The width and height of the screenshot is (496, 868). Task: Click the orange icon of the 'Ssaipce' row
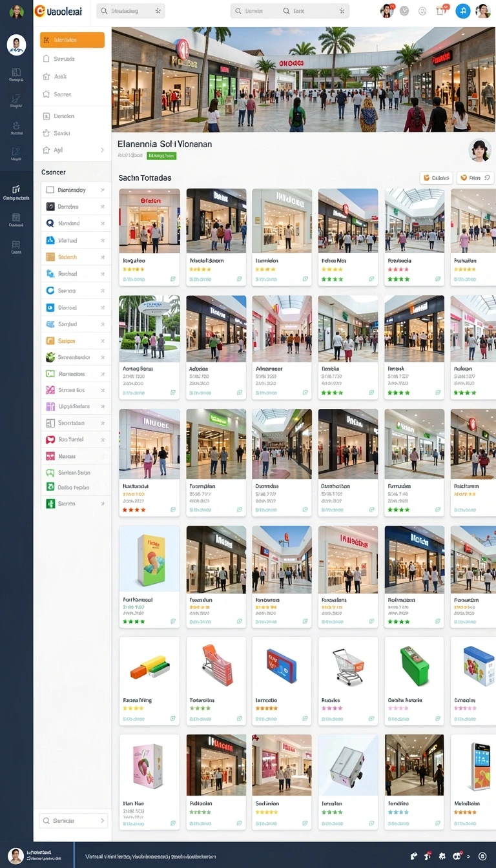[50, 341]
